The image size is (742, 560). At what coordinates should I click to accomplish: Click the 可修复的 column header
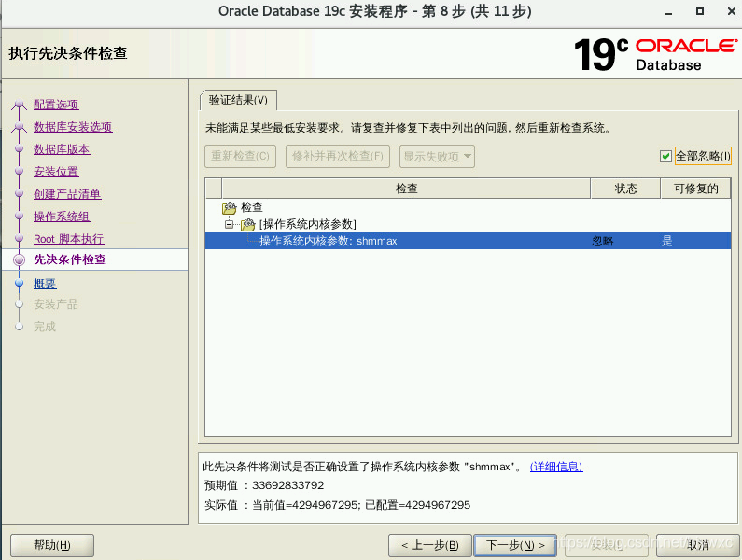tap(695, 189)
